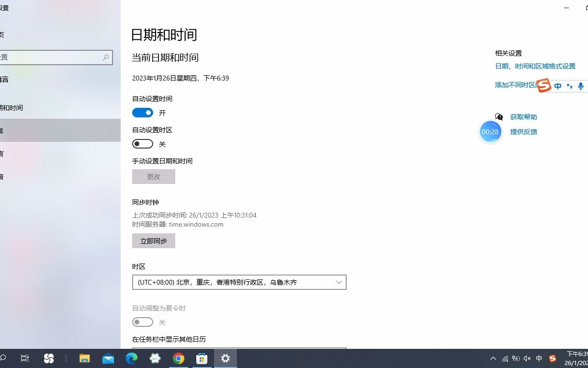Open Sogou input method menu via its S logo

[543, 86]
